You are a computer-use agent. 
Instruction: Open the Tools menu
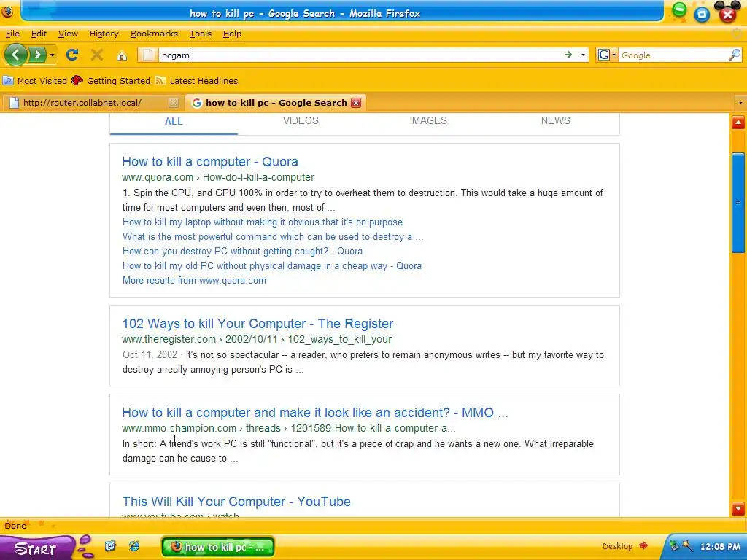[x=200, y=34]
